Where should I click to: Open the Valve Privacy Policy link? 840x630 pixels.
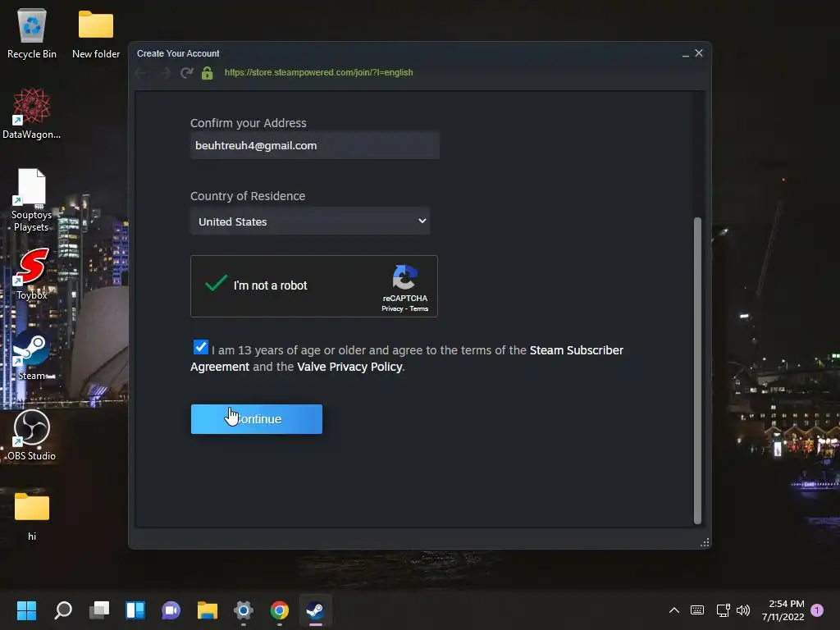[349, 367]
